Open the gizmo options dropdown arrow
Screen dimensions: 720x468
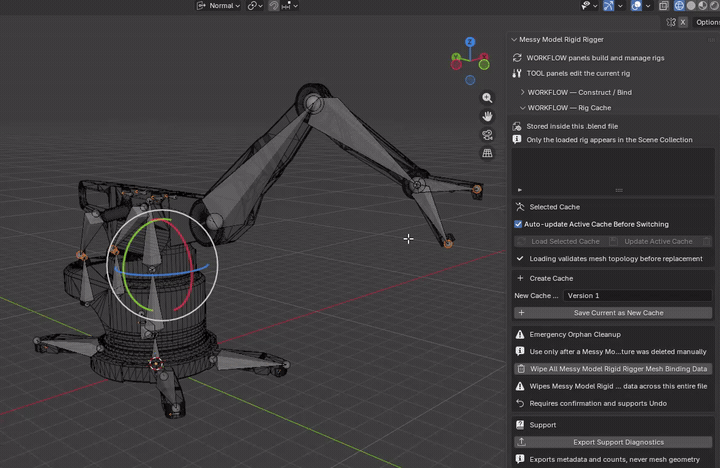(x=620, y=6)
